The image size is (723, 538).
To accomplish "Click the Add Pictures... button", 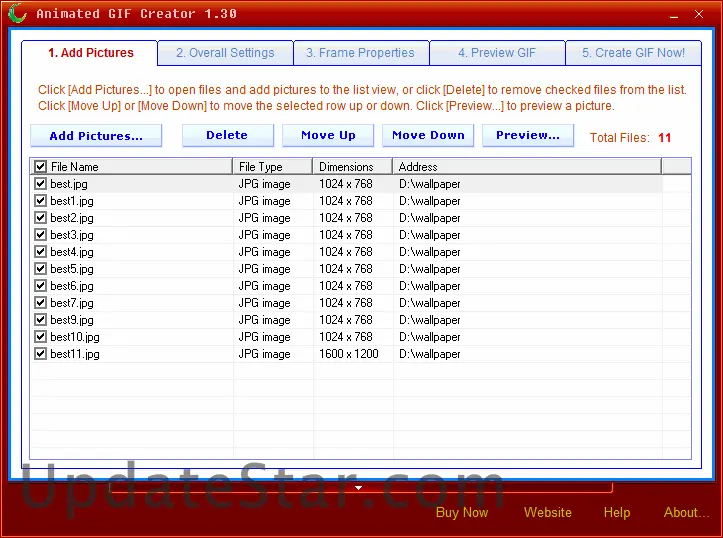I will 96,136.
